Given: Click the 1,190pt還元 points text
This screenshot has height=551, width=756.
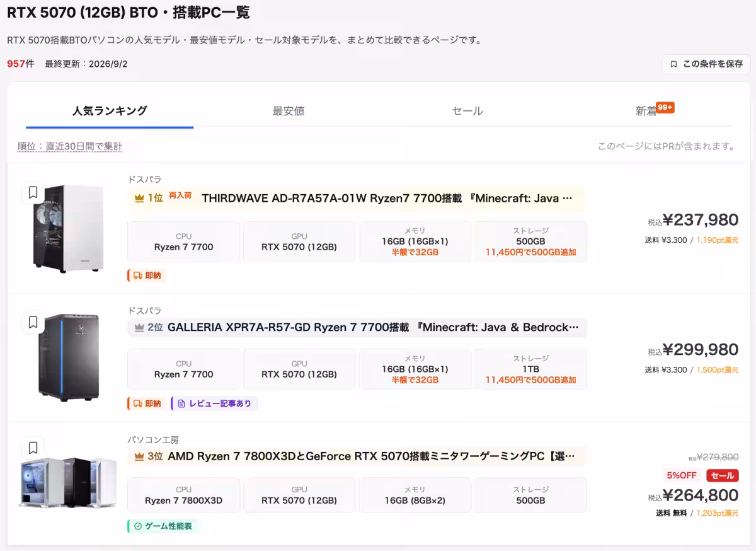Looking at the screenshot, I should pyautogui.click(x=718, y=240).
